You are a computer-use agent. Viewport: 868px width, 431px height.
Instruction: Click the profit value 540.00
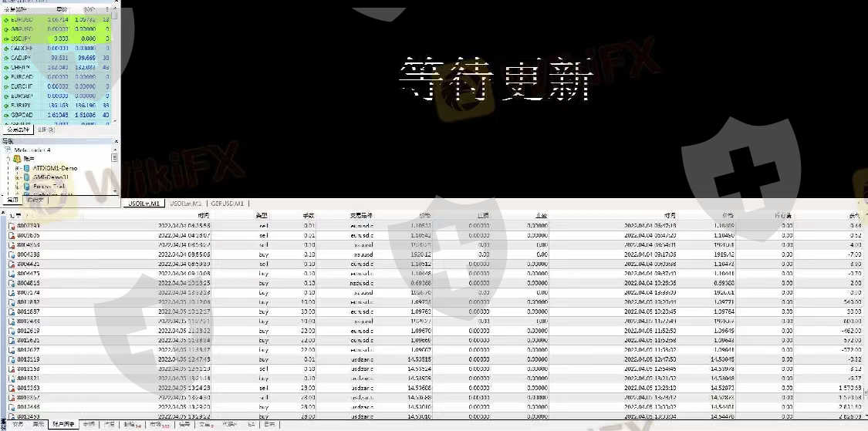pyautogui.click(x=851, y=302)
